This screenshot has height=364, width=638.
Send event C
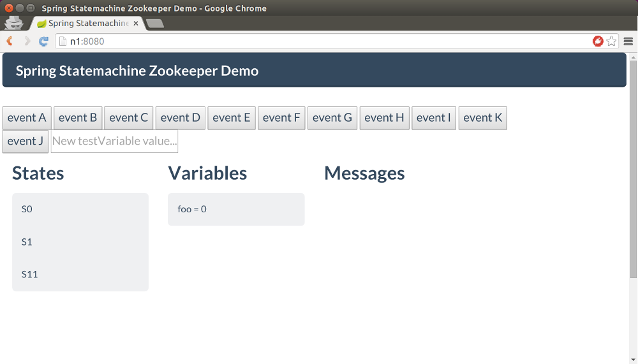(129, 118)
